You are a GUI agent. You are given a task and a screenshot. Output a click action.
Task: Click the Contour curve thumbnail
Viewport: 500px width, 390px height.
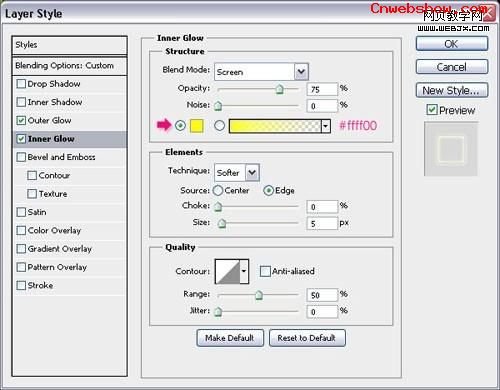(x=228, y=271)
